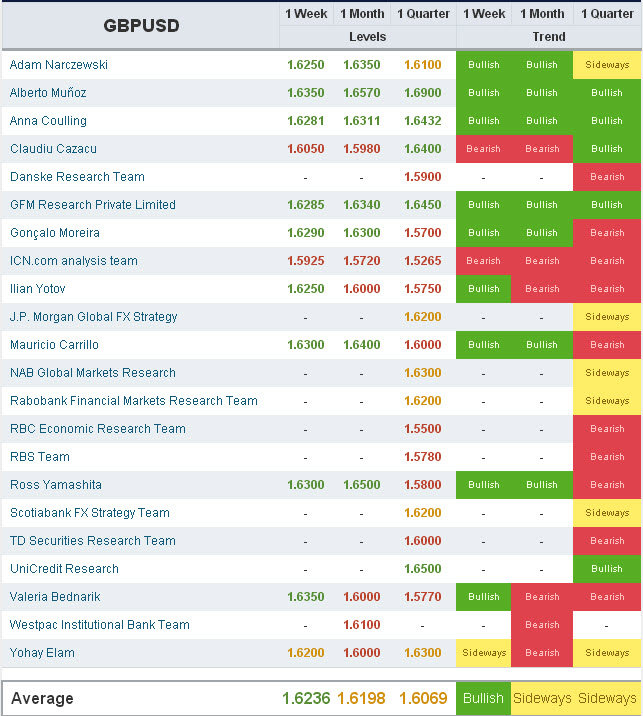This screenshot has height=716, width=643.
Task: Open NAB Global Markets Research link
Action: (93, 373)
